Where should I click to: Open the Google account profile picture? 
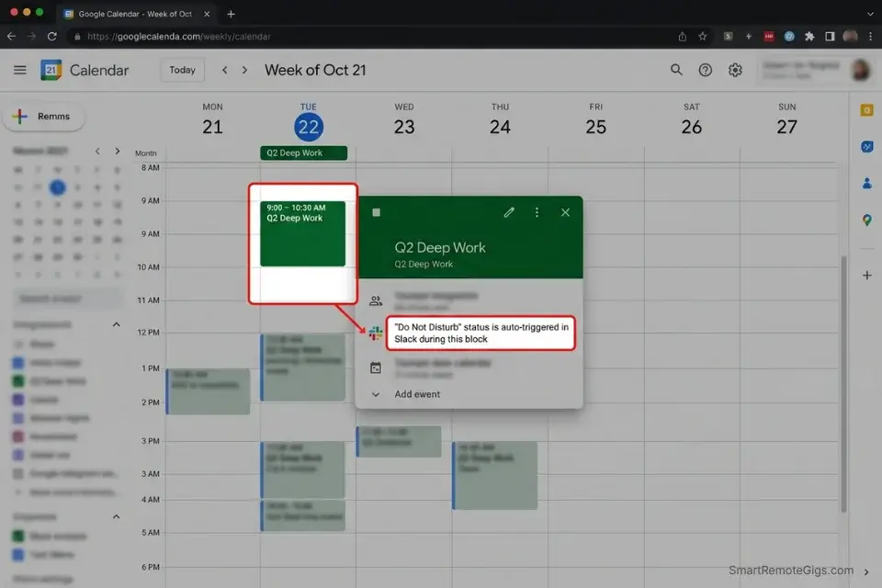860,70
